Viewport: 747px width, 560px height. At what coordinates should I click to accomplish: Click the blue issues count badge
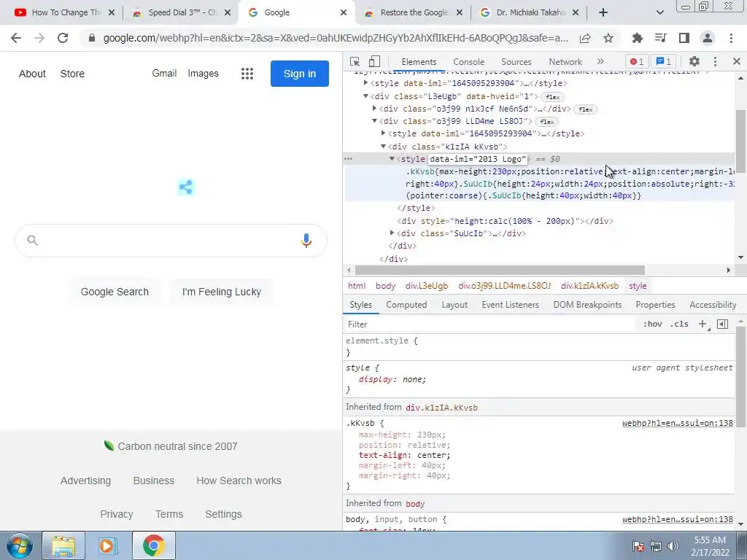664,61
